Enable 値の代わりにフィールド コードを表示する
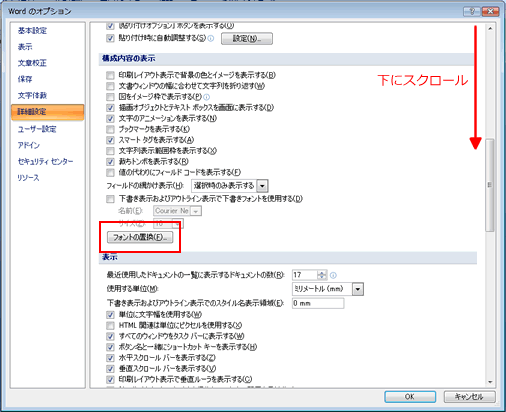Screen dimensions: 506x412 tap(110, 172)
